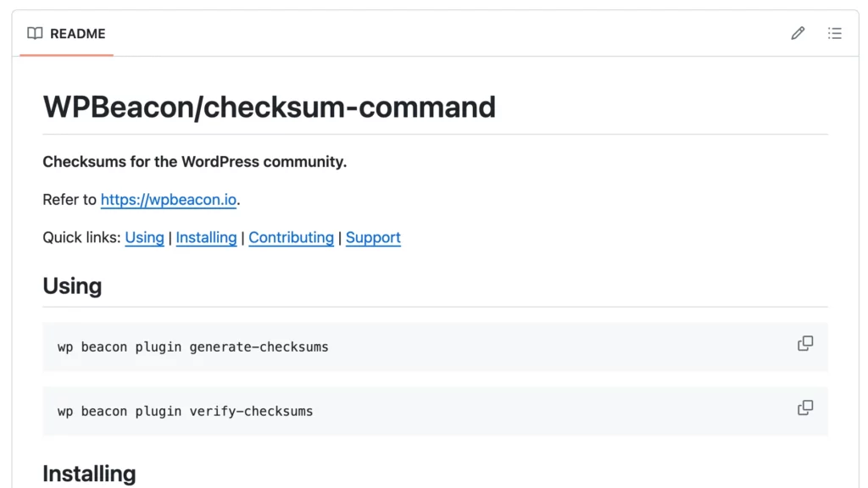Image resolution: width=868 pixels, height=488 pixels.
Task: Go to the Contributing quick link
Action: click(291, 237)
